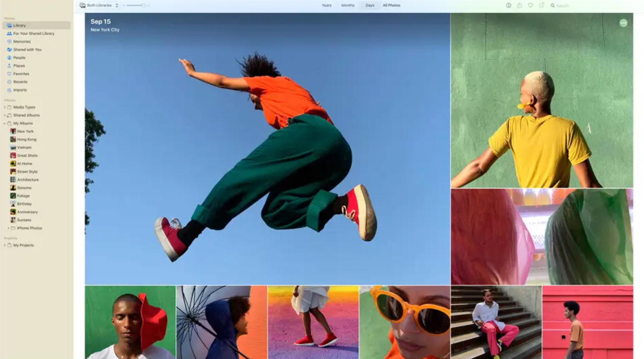Open the more options ellipsis button
The width and height of the screenshot is (644, 359).
(623, 23)
